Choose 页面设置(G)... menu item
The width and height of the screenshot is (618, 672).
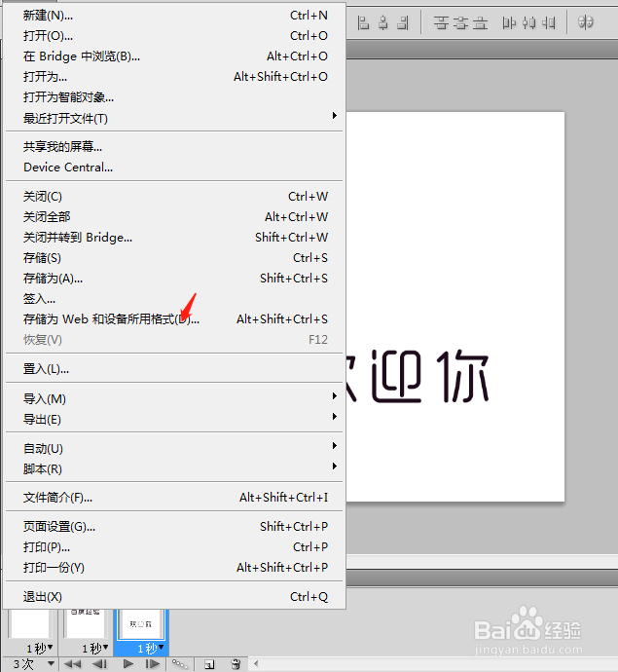pyautogui.click(x=174, y=526)
